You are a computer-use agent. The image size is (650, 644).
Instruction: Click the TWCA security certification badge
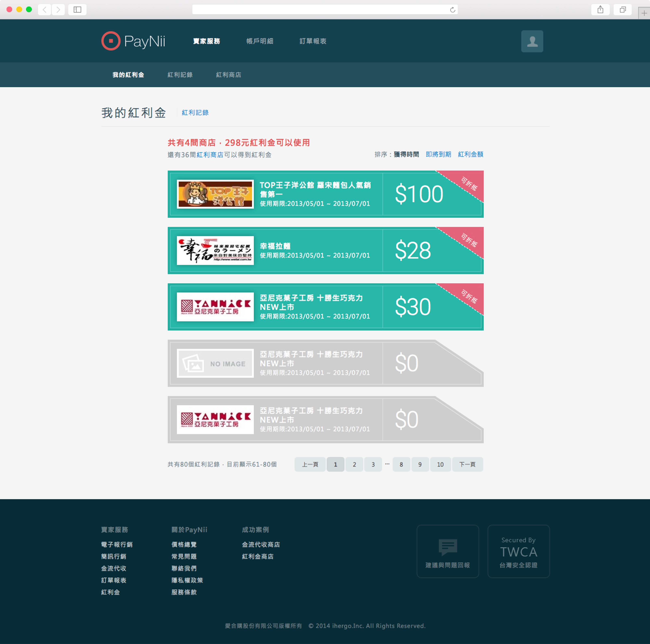pyautogui.click(x=518, y=551)
